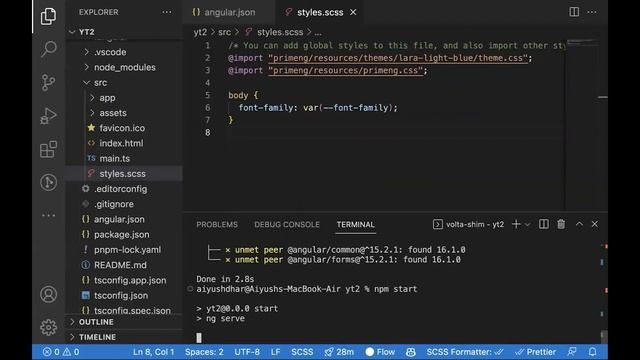
Task: Open the Manage gear menu
Action: pos(48,327)
